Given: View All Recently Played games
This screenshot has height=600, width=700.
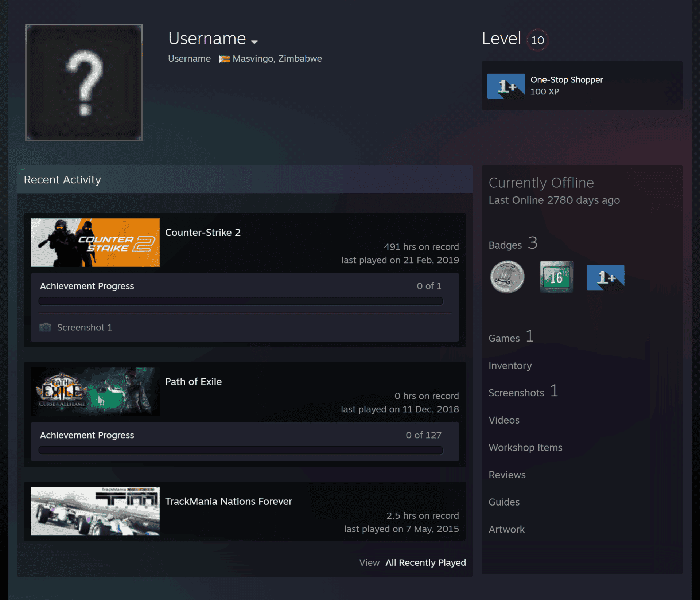Looking at the screenshot, I should pyautogui.click(x=425, y=562).
